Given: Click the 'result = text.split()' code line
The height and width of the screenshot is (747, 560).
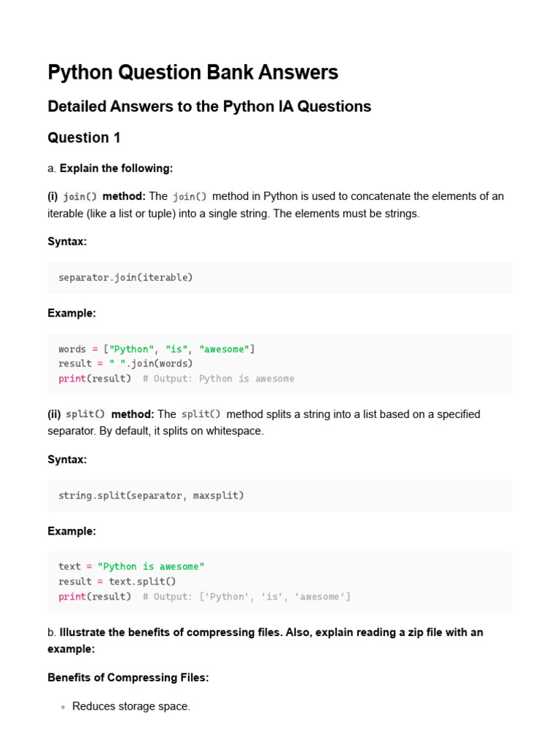Looking at the screenshot, I should click(x=117, y=581).
